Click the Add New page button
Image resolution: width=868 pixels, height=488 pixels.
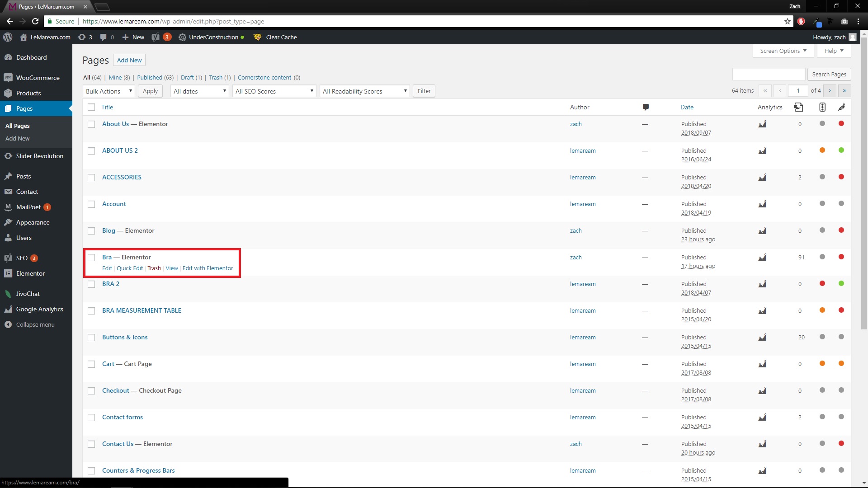(129, 60)
